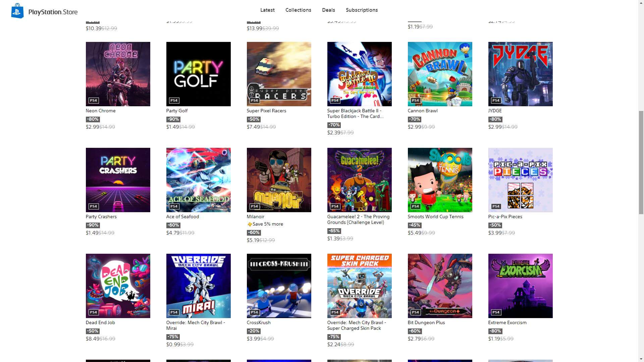Click the PS Plus icon under Milanoir
Screen dimensions: 644x362
point(250,224)
